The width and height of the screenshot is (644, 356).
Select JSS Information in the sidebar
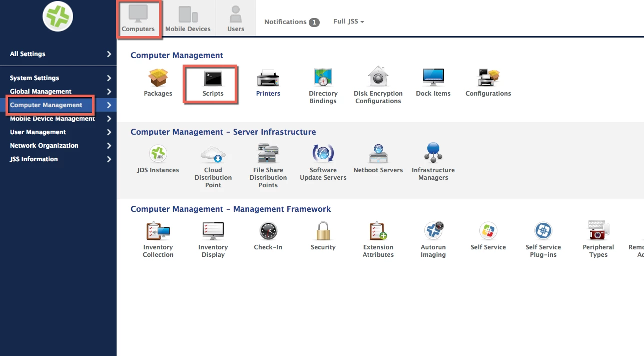(34, 159)
